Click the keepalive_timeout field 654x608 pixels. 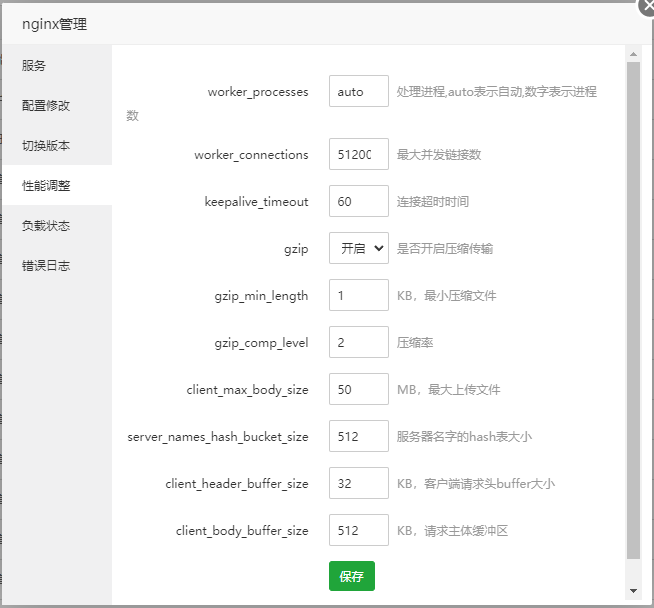[x=358, y=201]
